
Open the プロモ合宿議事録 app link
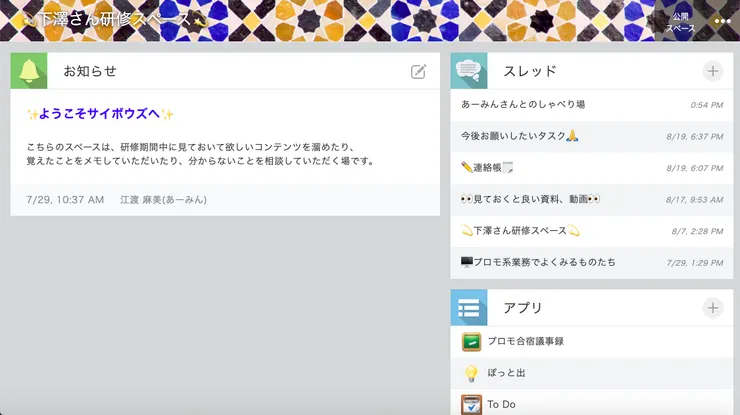click(526, 342)
